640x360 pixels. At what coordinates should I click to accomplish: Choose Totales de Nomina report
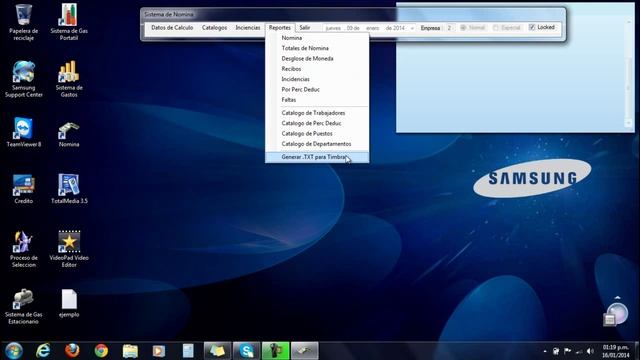click(317, 48)
